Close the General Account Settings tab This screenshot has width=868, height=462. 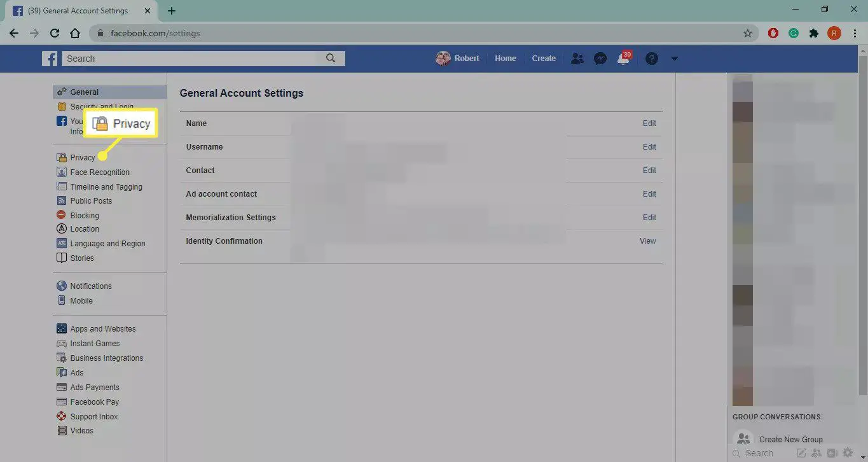pos(148,11)
